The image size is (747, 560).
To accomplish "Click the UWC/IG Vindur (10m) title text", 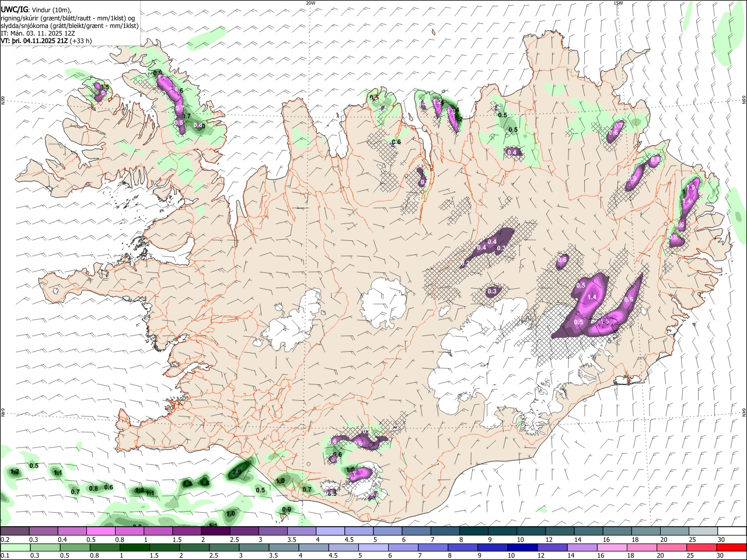I will point(36,10).
